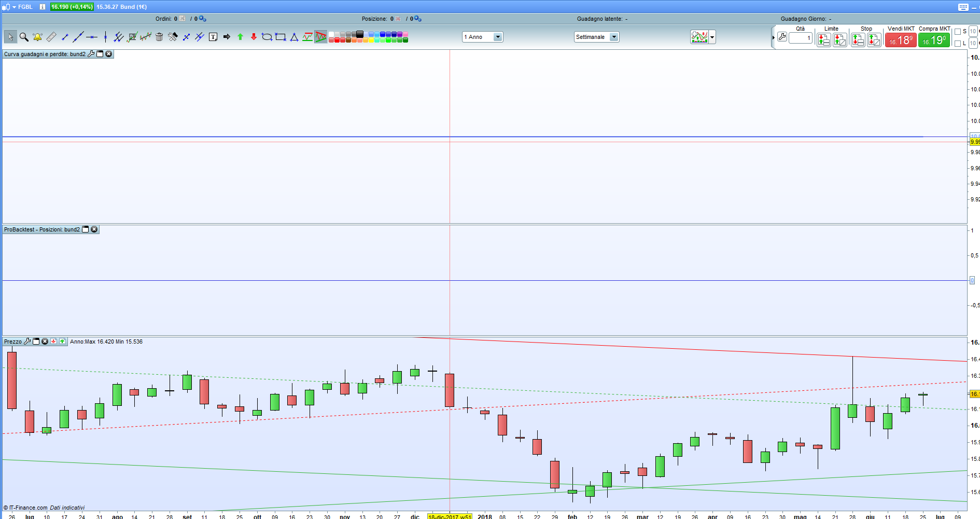Image resolution: width=980 pixels, height=519 pixels.
Task: Cancel all orders with the Ordini X icon
Action: click(x=183, y=19)
